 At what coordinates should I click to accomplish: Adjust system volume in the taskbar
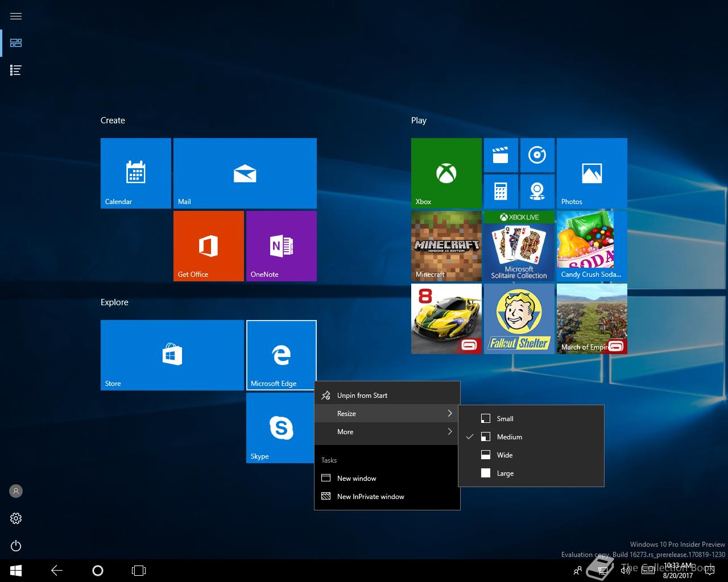[626, 570]
